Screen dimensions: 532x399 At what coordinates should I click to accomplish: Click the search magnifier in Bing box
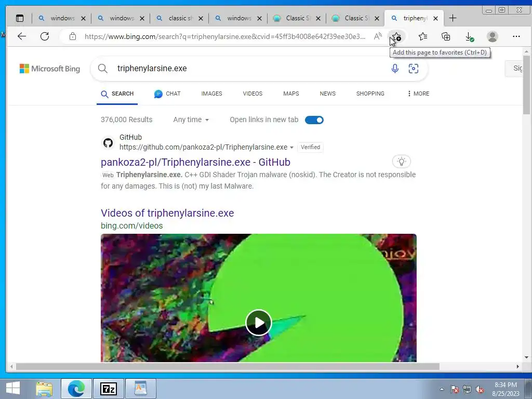click(x=103, y=69)
